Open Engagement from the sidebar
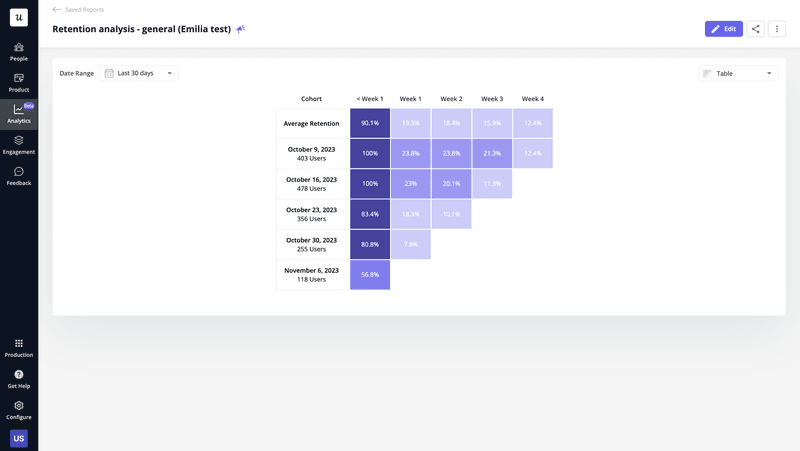The width and height of the screenshot is (800, 451). pos(19,145)
